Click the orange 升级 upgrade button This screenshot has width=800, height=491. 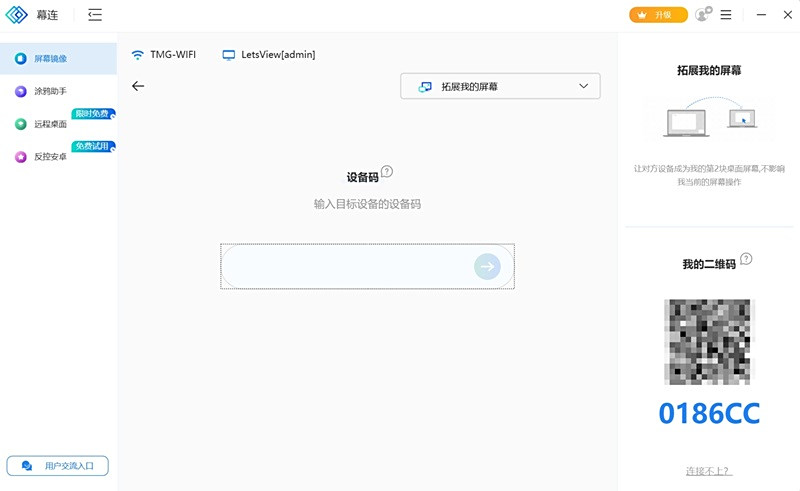tap(658, 15)
